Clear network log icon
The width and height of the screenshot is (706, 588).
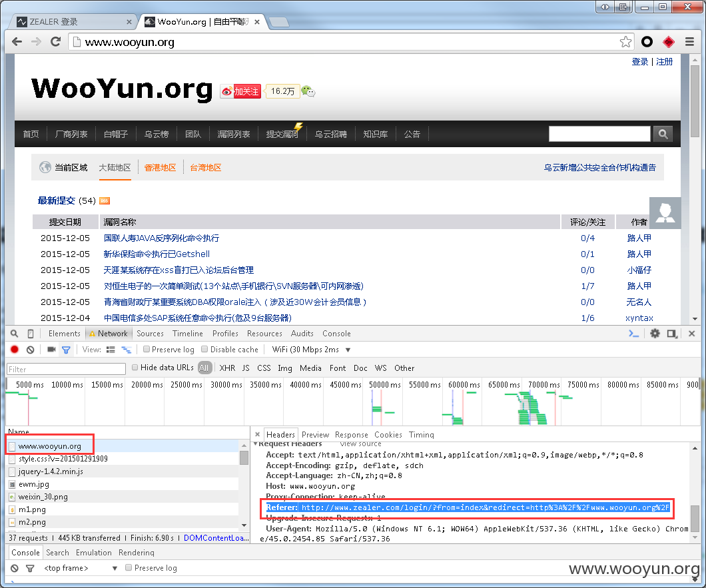coord(30,350)
